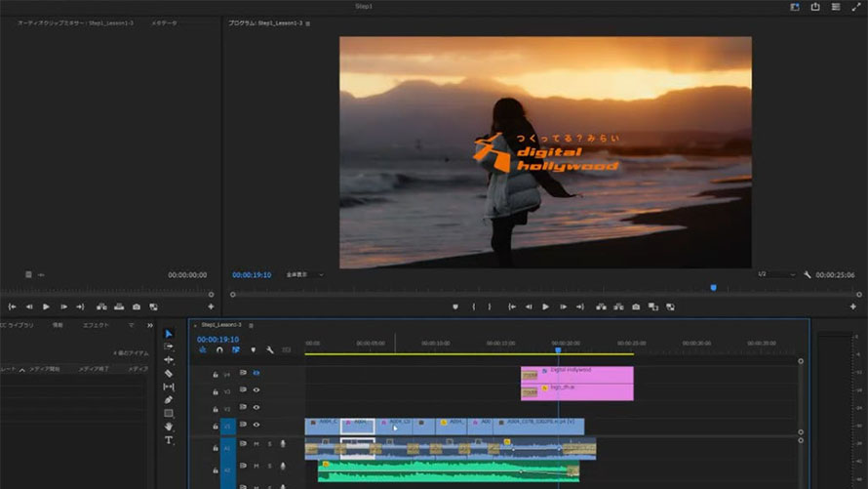The width and height of the screenshot is (868, 489).
Task: Mute audio track A1 with M button
Action: point(256,444)
